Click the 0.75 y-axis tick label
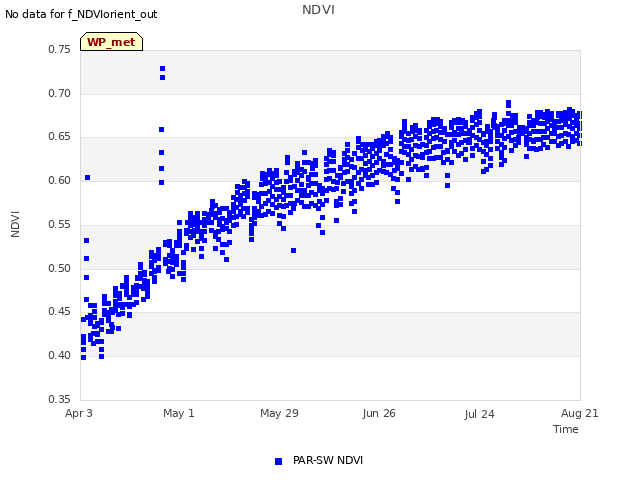The image size is (640, 480). 60,49
